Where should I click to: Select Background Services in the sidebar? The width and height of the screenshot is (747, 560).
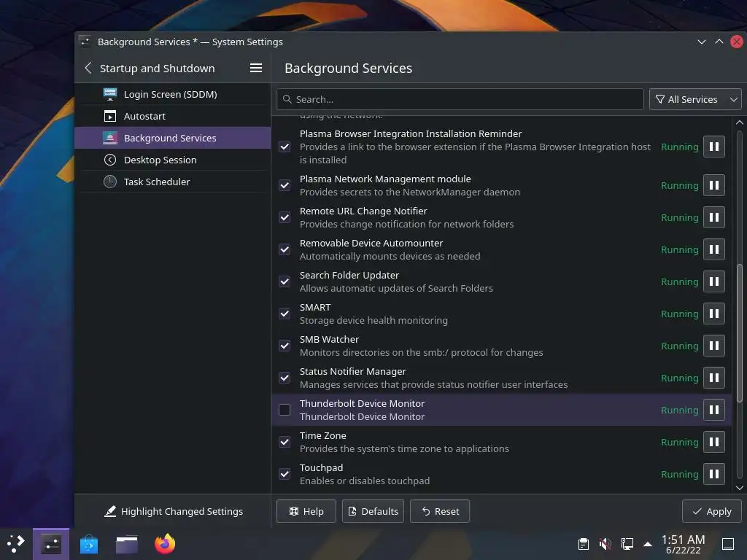172,138
